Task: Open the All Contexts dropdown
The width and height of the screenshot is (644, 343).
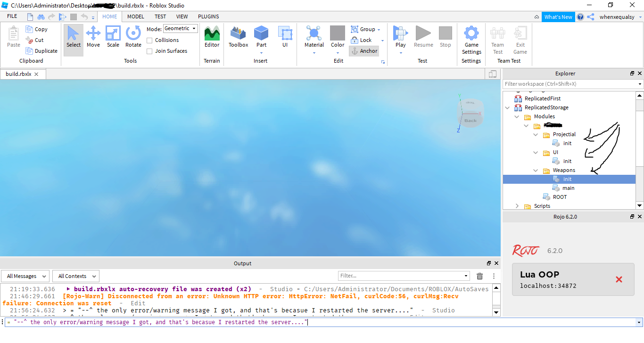Action: 76,276
